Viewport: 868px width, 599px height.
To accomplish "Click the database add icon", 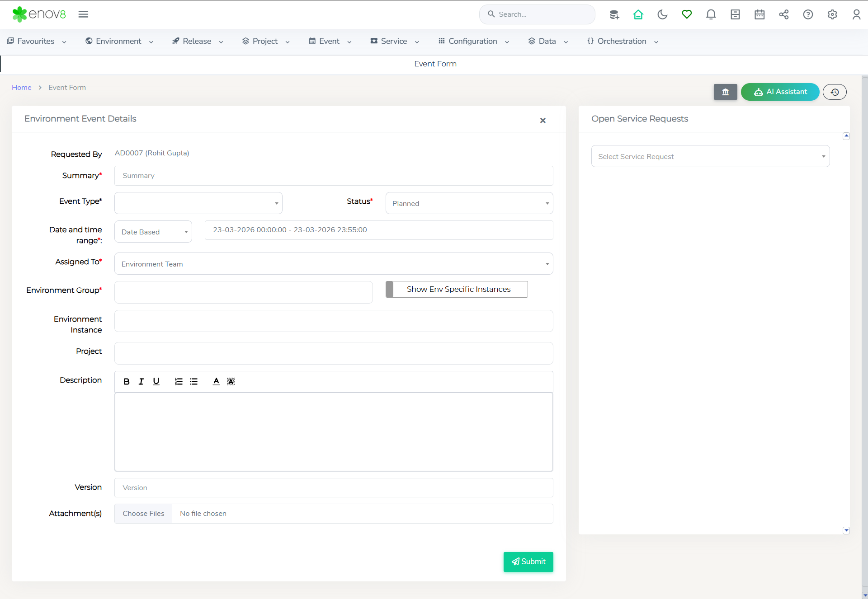I will (614, 14).
